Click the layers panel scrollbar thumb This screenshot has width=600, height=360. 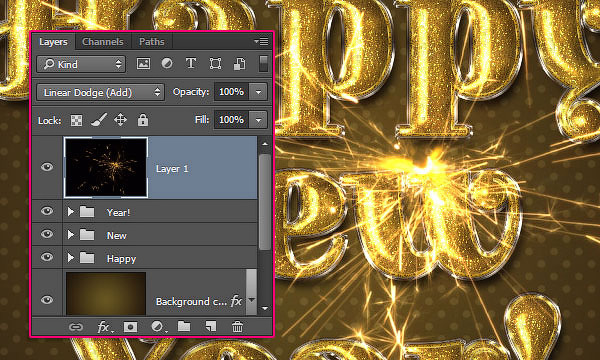265,202
